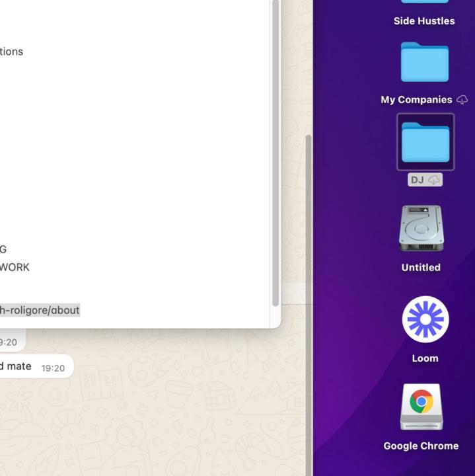This screenshot has height=476, width=475.
Task: Click the Loom name label
Action: tap(425, 358)
